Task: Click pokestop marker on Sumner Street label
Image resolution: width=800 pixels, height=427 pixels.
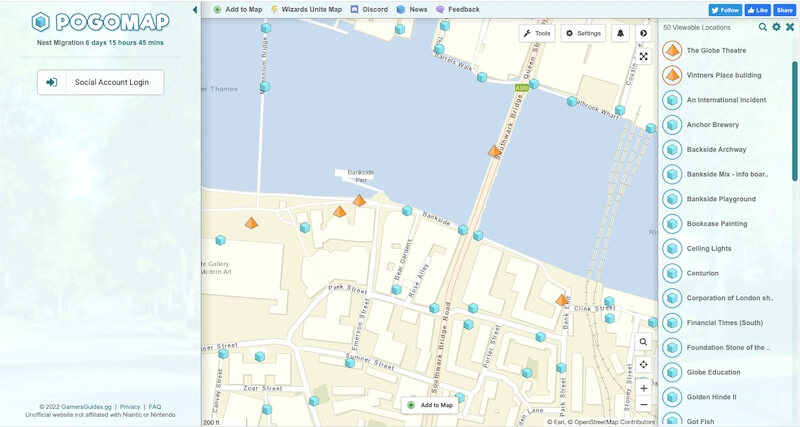Action: coord(349,363)
